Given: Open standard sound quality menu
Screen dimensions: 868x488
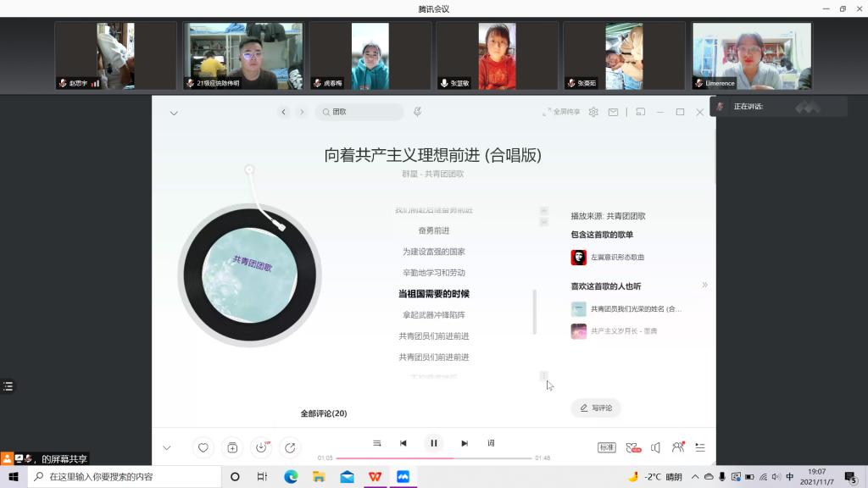Looking at the screenshot, I should click(x=606, y=447).
